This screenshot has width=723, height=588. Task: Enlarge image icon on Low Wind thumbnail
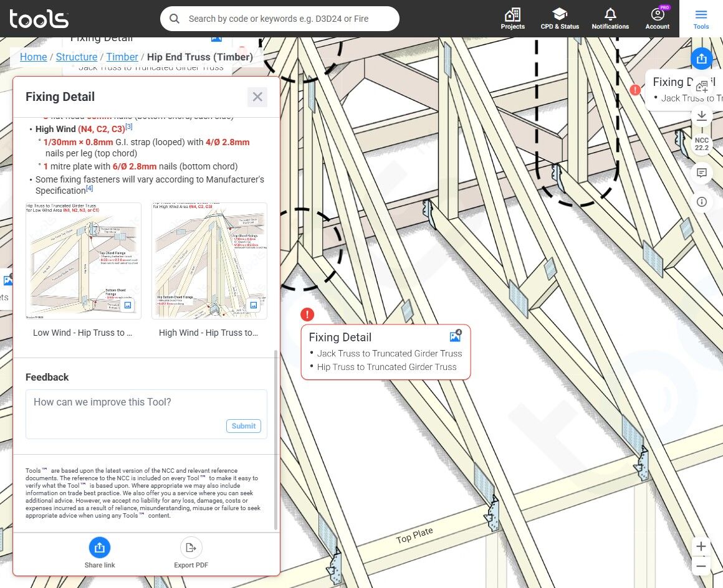pos(128,305)
